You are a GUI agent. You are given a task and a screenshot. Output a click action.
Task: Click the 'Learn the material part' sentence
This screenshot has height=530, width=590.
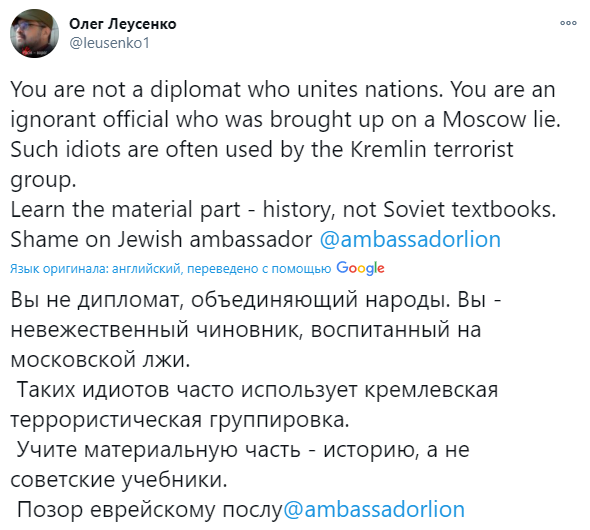(x=283, y=209)
